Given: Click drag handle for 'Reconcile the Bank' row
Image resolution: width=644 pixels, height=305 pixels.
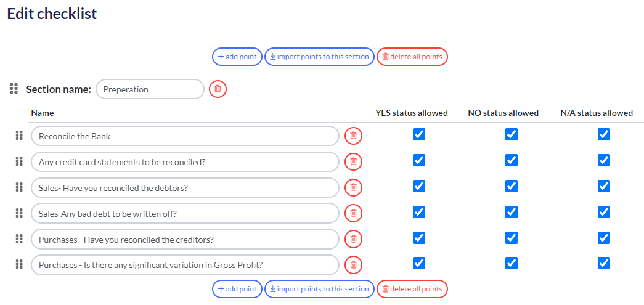Looking at the screenshot, I should 19,136.
